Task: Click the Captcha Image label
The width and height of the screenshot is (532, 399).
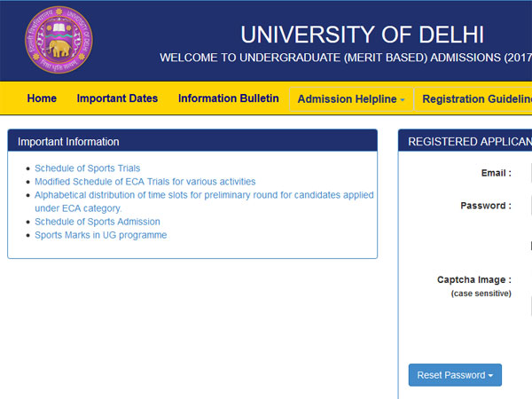Action: click(473, 280)
